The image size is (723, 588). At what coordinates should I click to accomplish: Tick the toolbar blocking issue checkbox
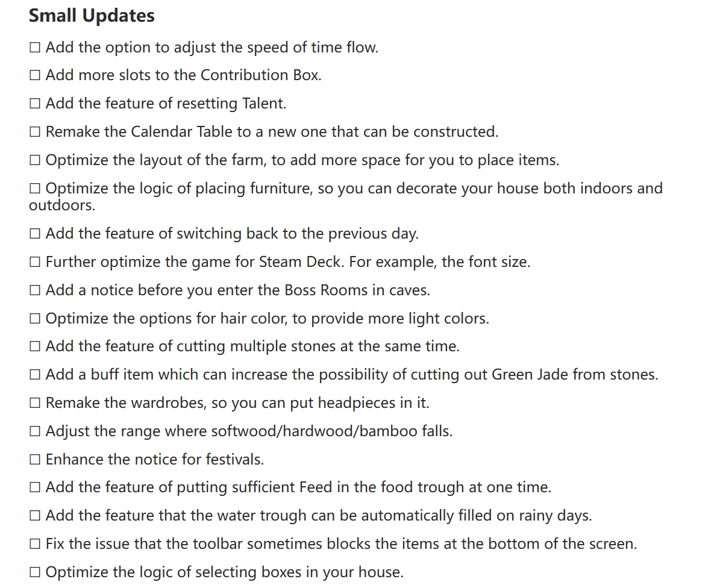tap(35, 545)
